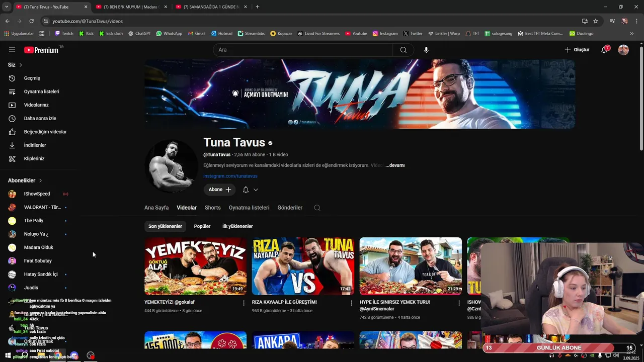644x362 pixels.
Task: Reload the page in Chrome
Action: [31, 21]
